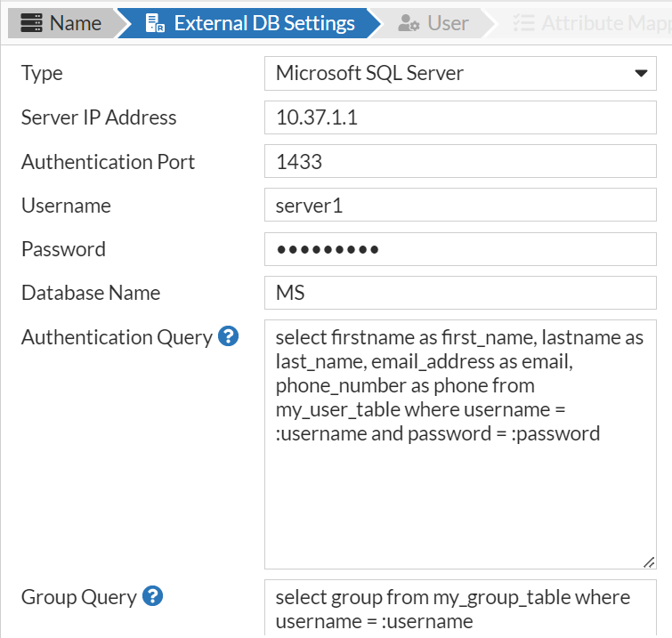Click inside the Group Query text area
This screenshot has height=638, width=672.
tap(460, 609)
